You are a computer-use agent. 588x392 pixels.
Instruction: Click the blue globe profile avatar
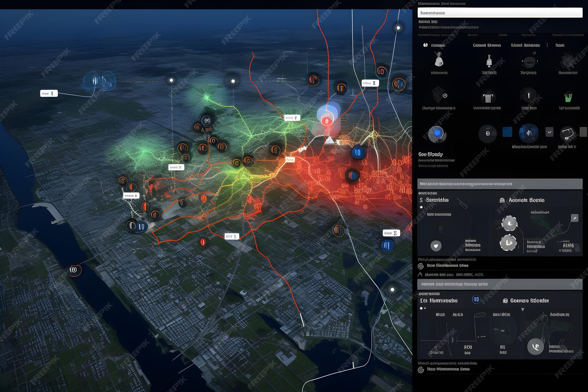(x=437, y=133)
